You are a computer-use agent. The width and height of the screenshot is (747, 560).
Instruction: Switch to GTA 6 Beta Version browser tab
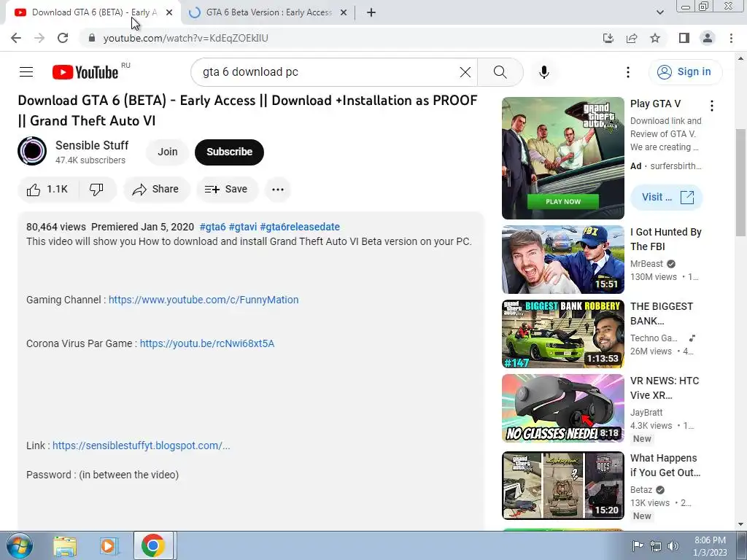click(x=267, y=13)
